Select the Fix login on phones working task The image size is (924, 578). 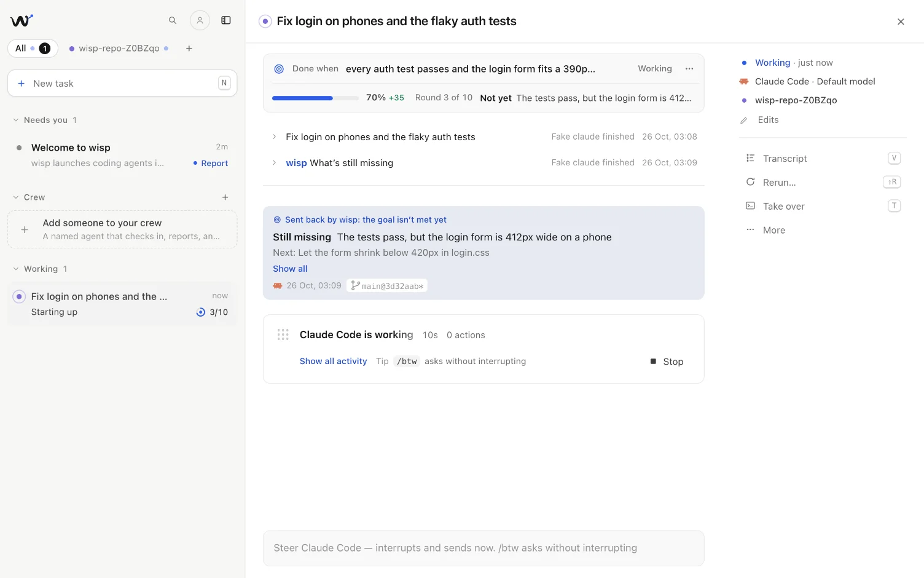[x=122, y=304]
